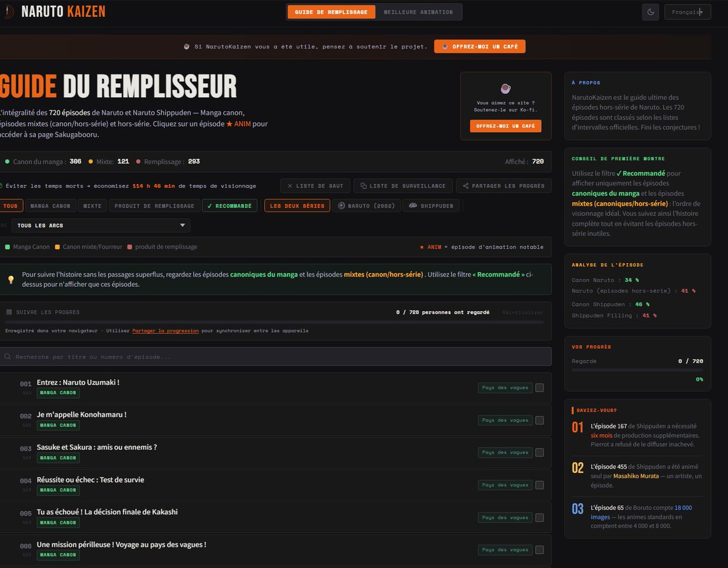Click Manga Canon badge on episode 002
Image resolution: width=728 pixels, height=568 pixels.
58,425
